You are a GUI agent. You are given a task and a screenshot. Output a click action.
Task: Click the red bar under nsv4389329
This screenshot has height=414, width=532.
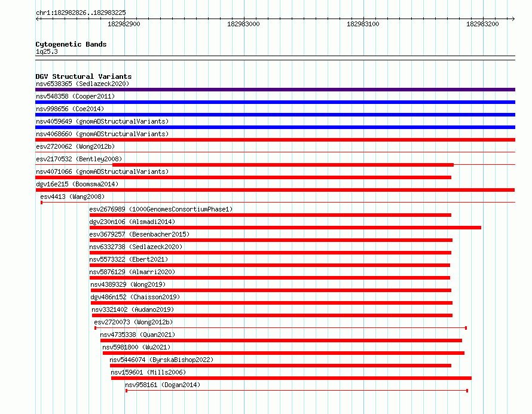point(271,290)
